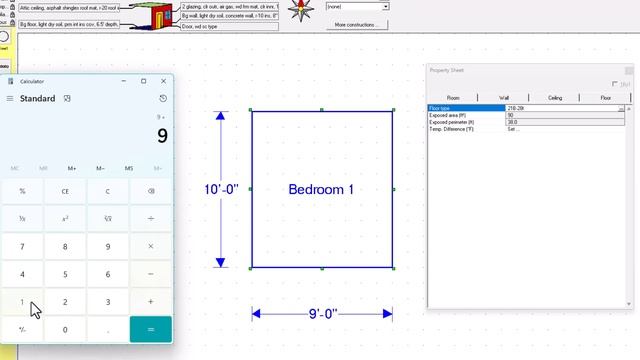This screenshot has height=360, width=640.
Task: Click number 3 on Calculator
Action: click(x=108, y=302)
